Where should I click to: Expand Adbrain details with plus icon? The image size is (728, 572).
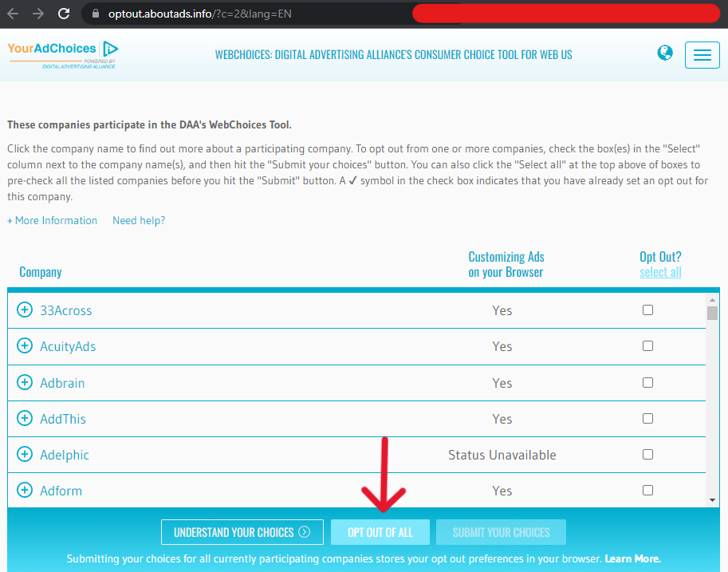(x=25, y=382)
